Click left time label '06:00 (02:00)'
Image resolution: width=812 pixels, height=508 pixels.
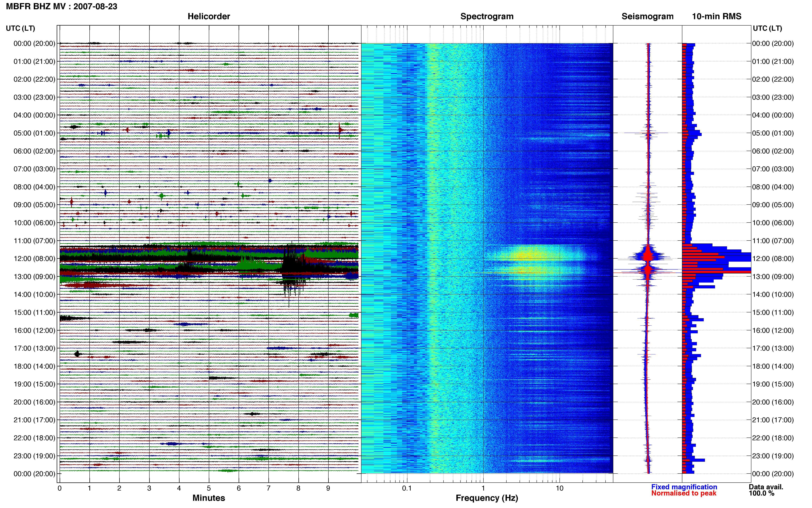[34, 151]
